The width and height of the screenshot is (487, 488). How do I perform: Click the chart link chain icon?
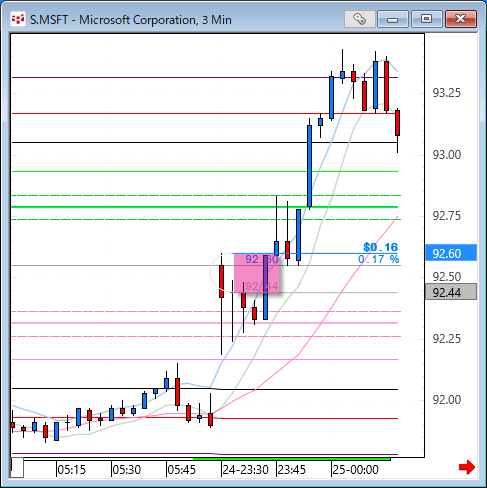pyautogui.click(x=359, y=19)
